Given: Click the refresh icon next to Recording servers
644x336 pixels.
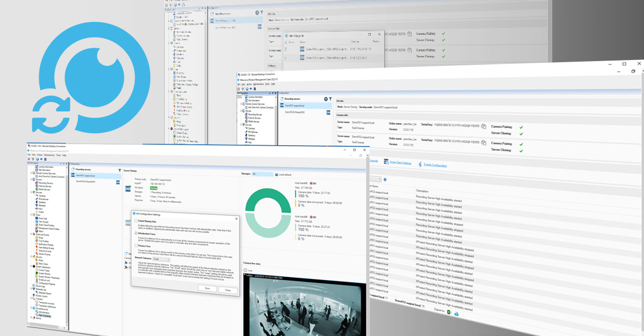Looking at the screenshot, I should [x=72, y=169].
